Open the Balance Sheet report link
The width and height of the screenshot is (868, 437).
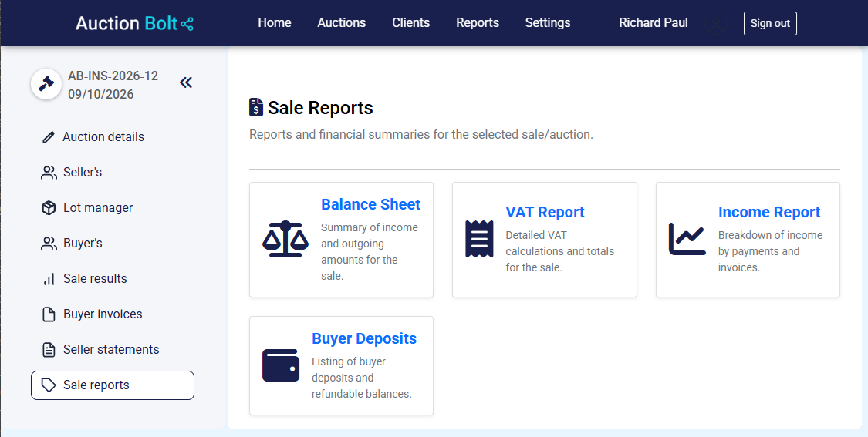tap(371, 204)
